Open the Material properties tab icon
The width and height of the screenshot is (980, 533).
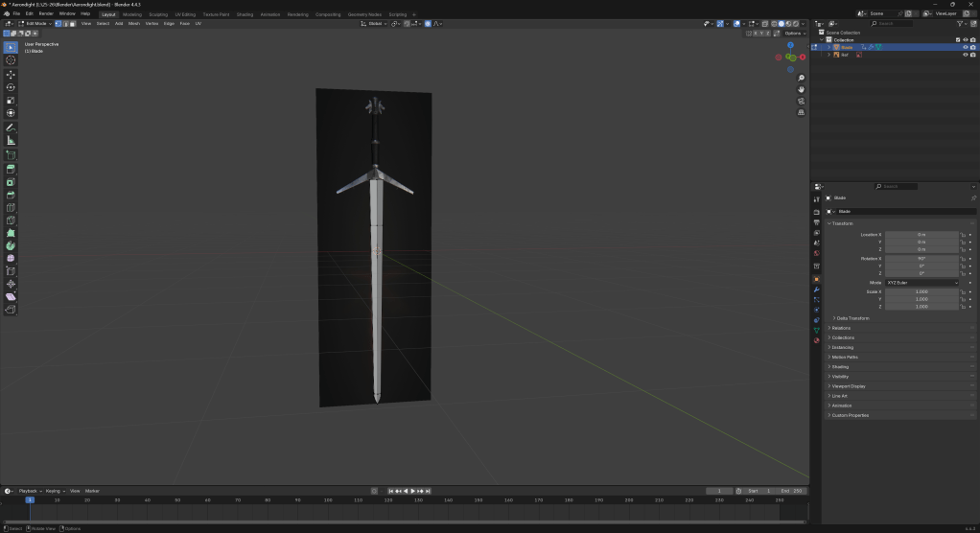[816, 339]
